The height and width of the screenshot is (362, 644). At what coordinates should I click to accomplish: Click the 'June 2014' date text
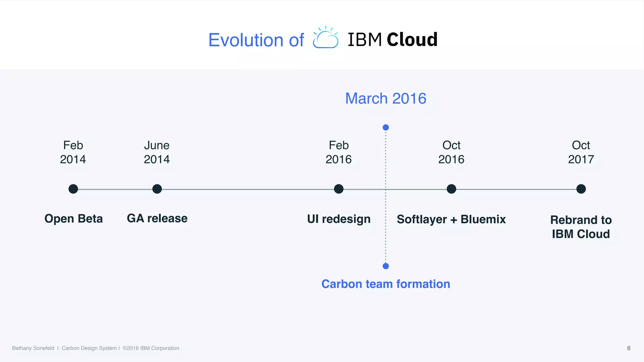coord(157,152)
